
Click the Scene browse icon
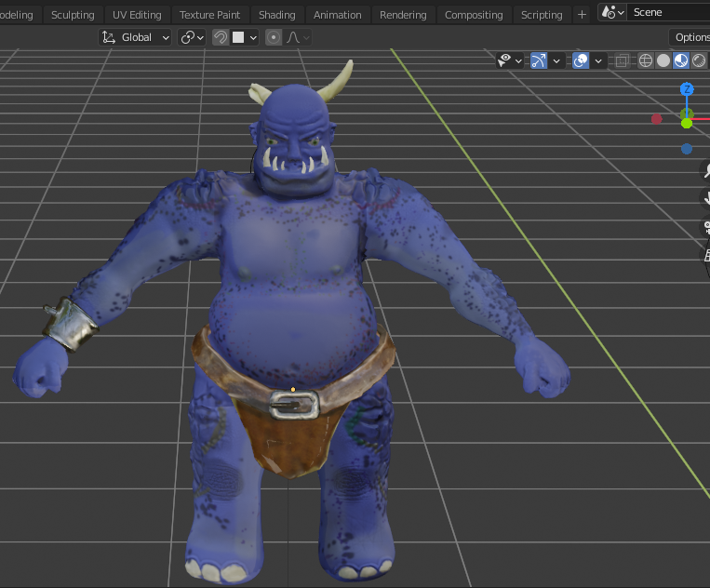click(610, 13)
